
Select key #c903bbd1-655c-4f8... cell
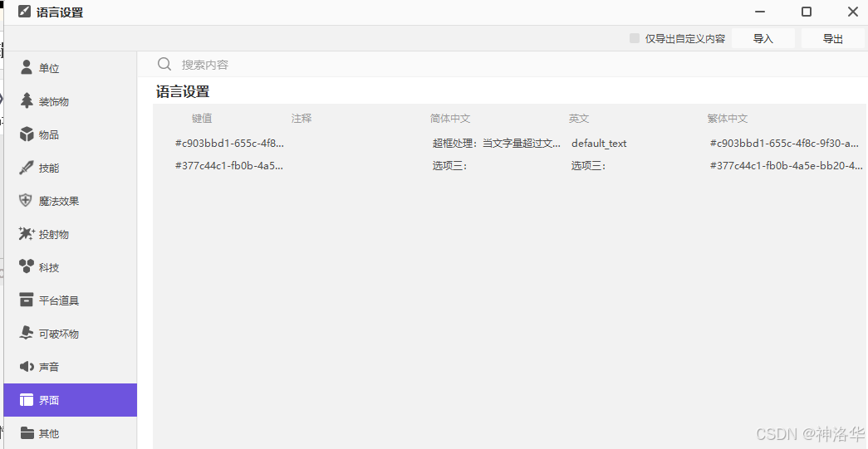click(229, 144)
